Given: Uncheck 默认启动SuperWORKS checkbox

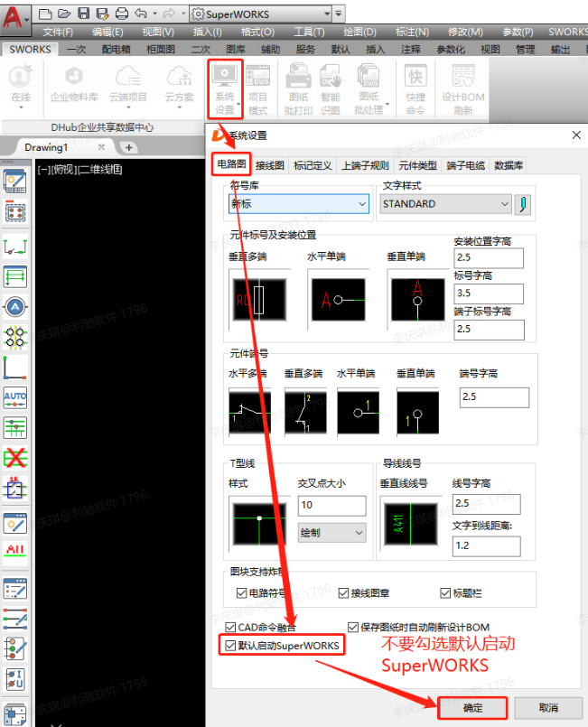Looking at the screenshot, I should [x=230, y=645].
